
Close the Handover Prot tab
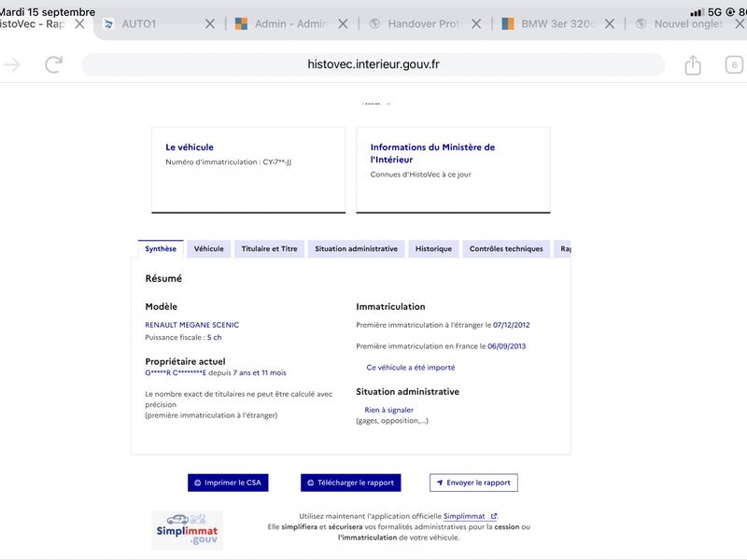[x=476, y=24]
